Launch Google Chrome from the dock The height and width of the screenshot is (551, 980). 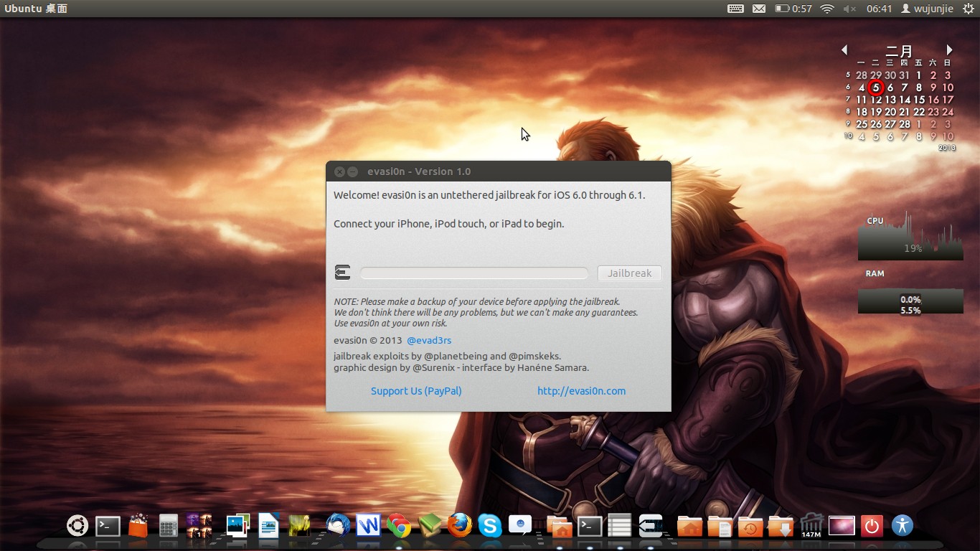coord(399,526)
